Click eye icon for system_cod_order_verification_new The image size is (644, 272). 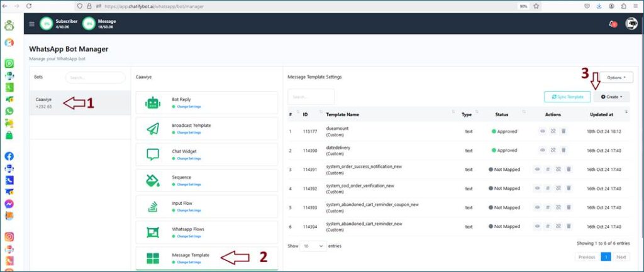tap(538, 188)
